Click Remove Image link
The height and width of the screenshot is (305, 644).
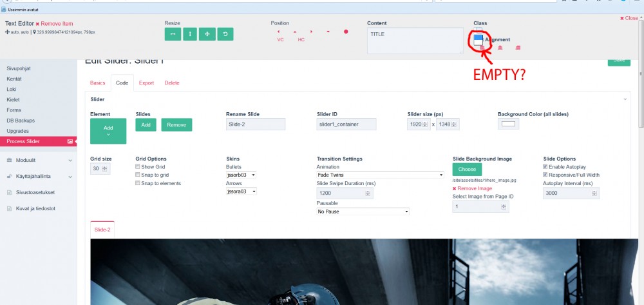click(x=472, y=188)
